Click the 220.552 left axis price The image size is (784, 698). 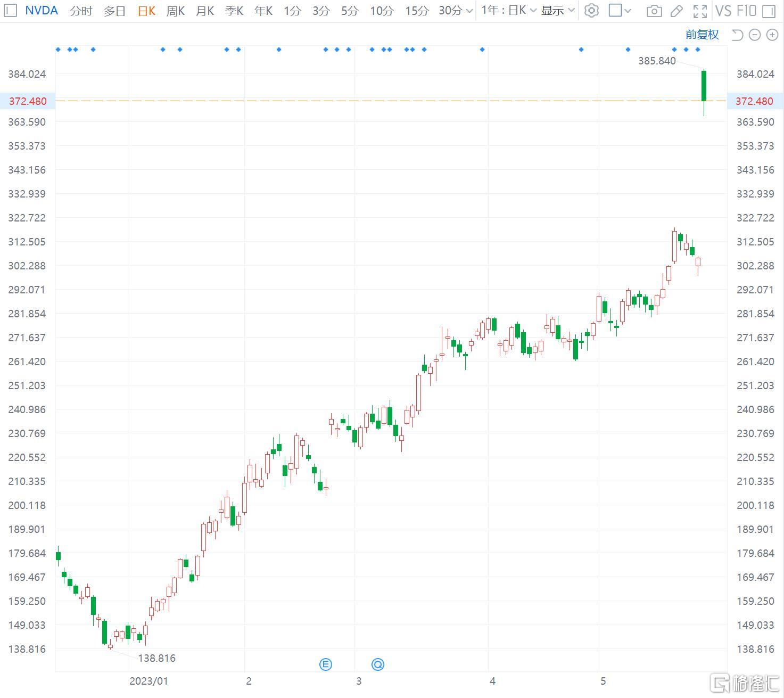point(27,457)
